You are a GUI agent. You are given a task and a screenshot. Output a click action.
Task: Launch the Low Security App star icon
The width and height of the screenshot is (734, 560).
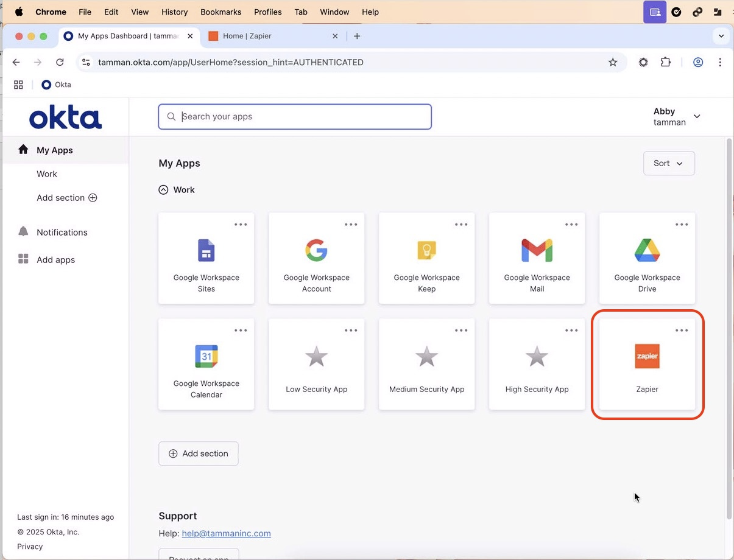click(x=316, y=357)
